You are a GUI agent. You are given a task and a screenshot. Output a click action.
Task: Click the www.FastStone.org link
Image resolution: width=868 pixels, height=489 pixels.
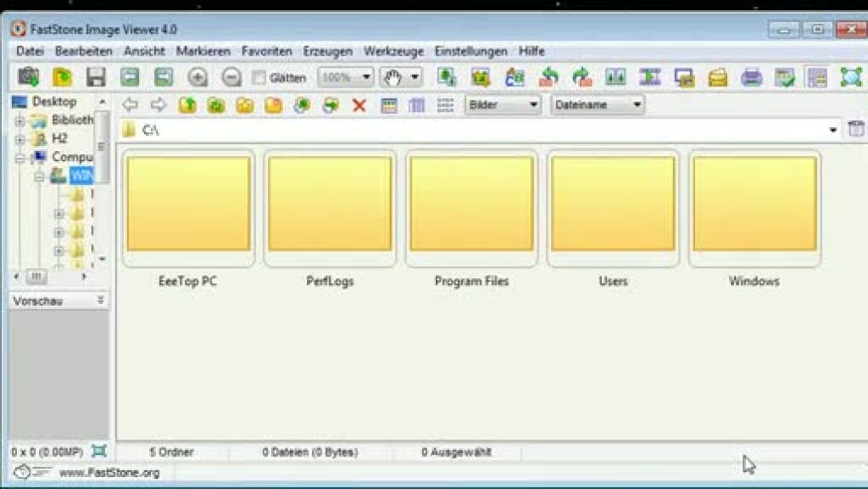(x=109, y=472)
